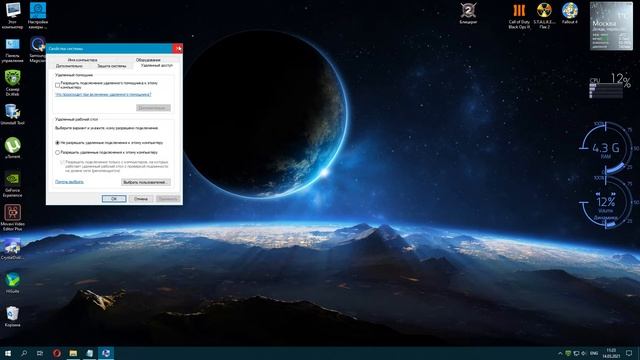The width and height of the screenshot is (640, 360).
Task: Enable remote assistance connections checkbox
Action: click(x=58, y=85)
